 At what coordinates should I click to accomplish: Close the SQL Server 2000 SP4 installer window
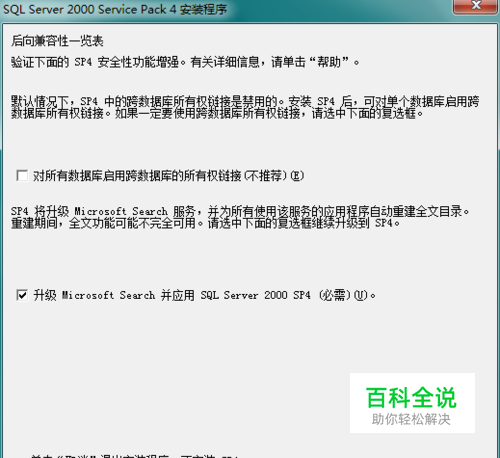pos(475,6)
